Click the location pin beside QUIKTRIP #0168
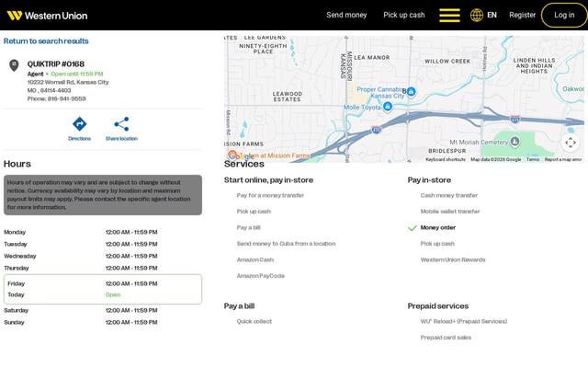Viewport: 588px width, 368px height. [x=14, y=65]
